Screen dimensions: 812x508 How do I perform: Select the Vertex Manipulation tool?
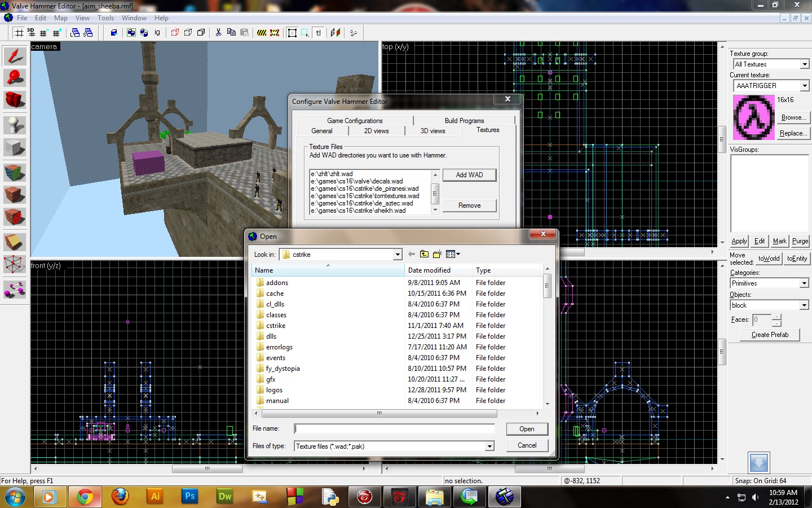point(15,264)
